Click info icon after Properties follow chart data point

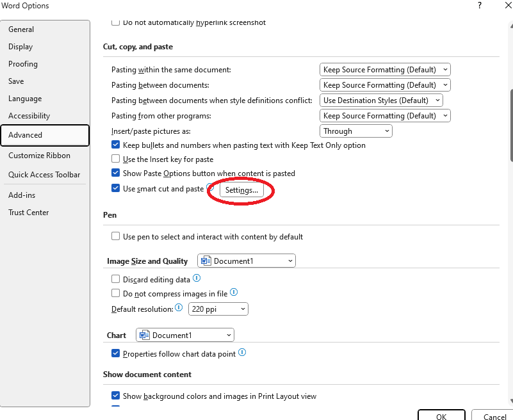(242, 352)
